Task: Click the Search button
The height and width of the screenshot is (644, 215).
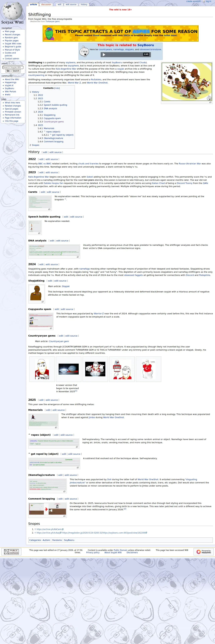Action: point(16,71)
